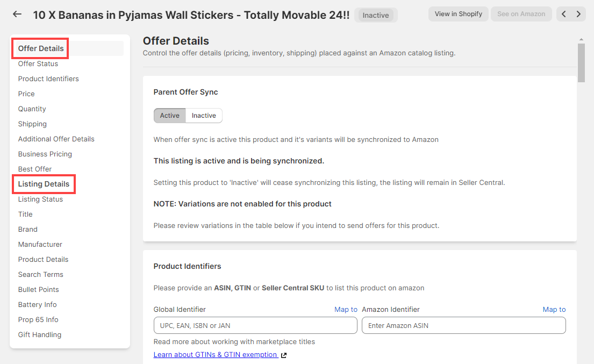Screen dimensions: 594x364
Task: Click the View in Shopify button
Action: [459, 14]
